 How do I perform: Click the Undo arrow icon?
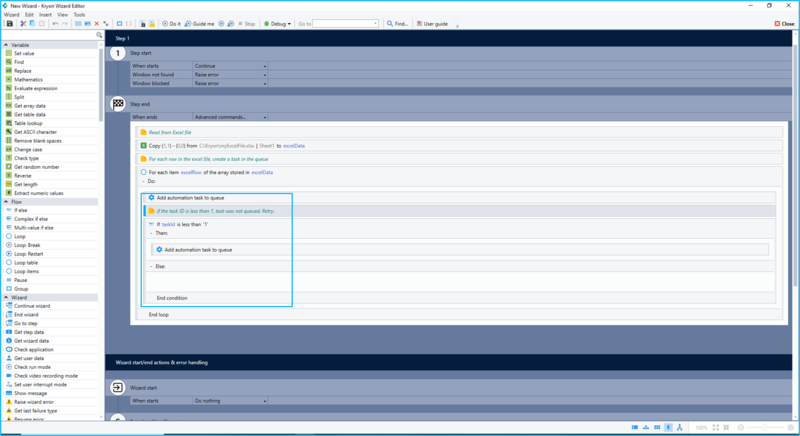(56, 22)
